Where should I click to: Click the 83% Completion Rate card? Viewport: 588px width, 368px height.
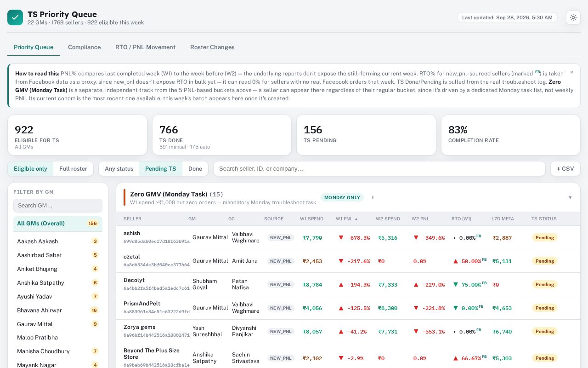coord(511,135)
